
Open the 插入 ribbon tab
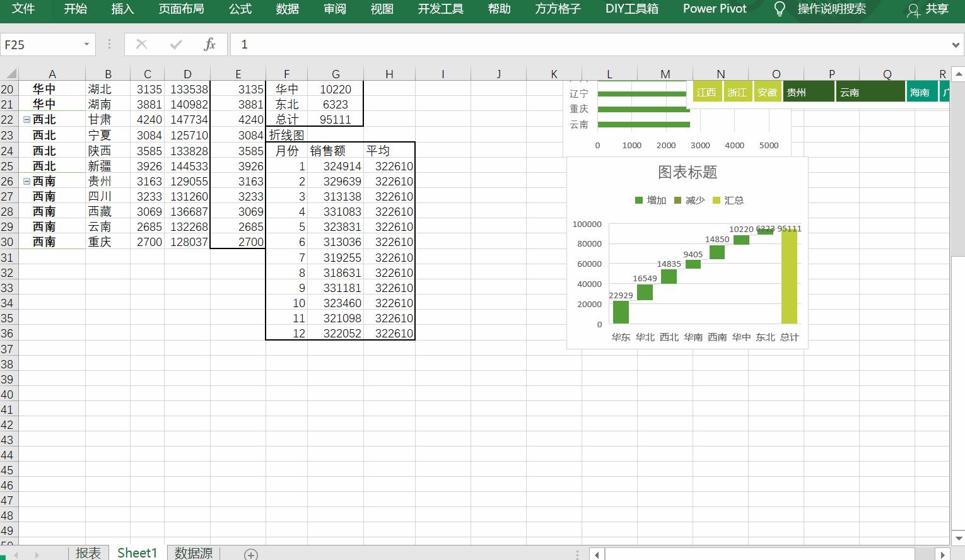tap(122, 9)
